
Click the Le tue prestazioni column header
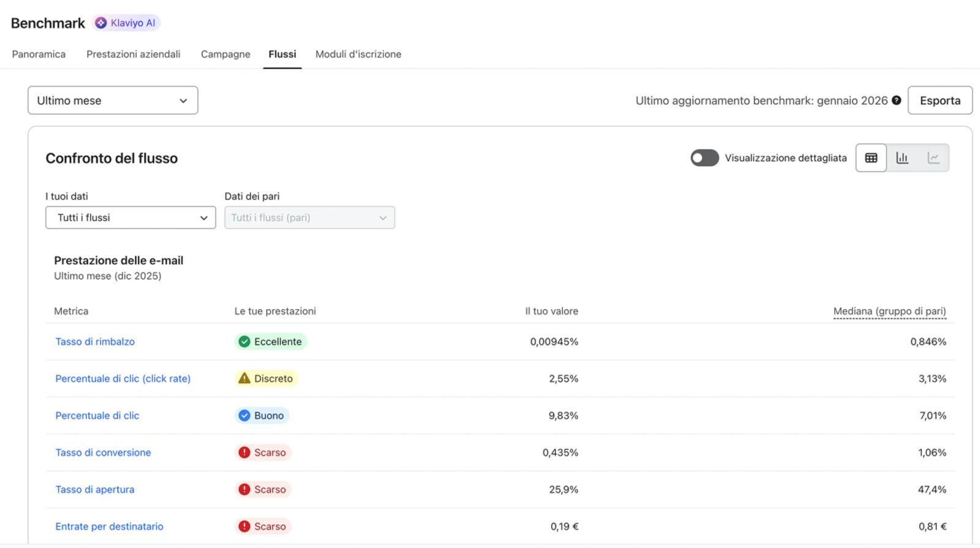tap(275, 311)
